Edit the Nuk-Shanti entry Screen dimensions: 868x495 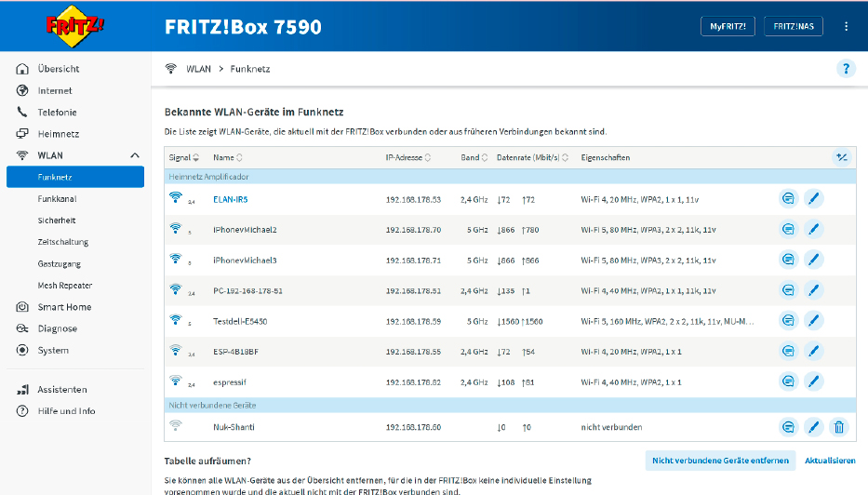click(813, 427)
